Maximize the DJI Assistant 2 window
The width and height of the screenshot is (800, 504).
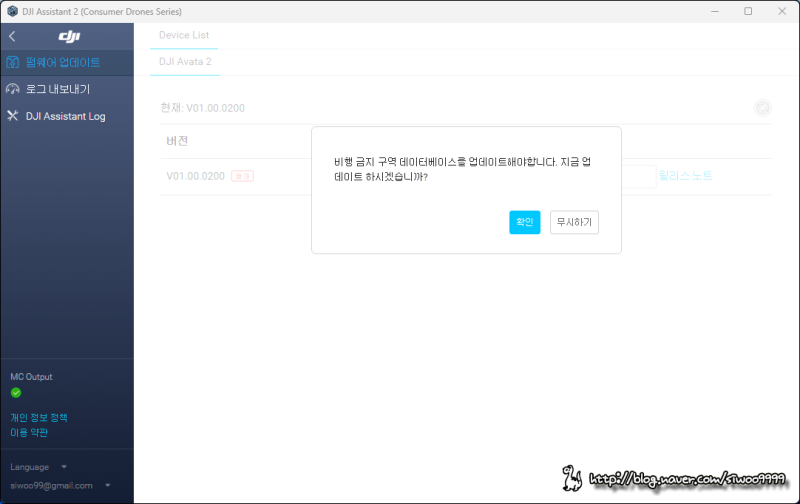click(748, 11)
